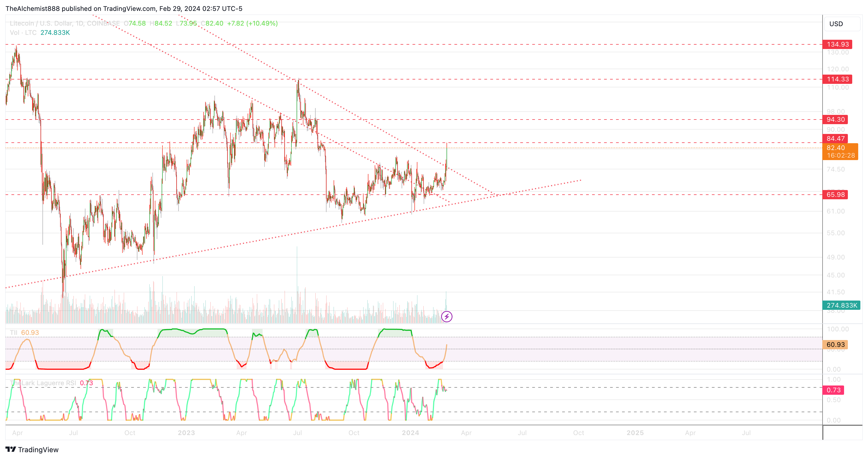Screen dimensions: 868x459
Task: Click the 134.93 red price label
Action: [x=837, y=45]
